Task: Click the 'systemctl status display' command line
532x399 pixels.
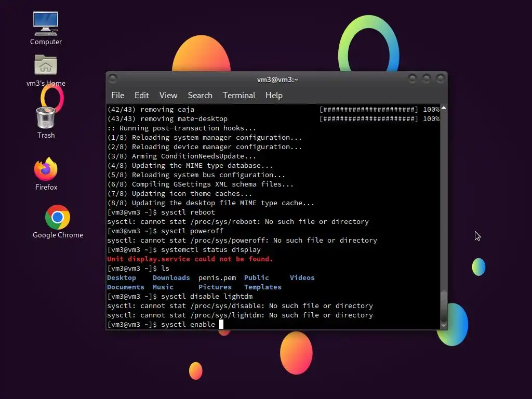Action: [x=184, y=250]
